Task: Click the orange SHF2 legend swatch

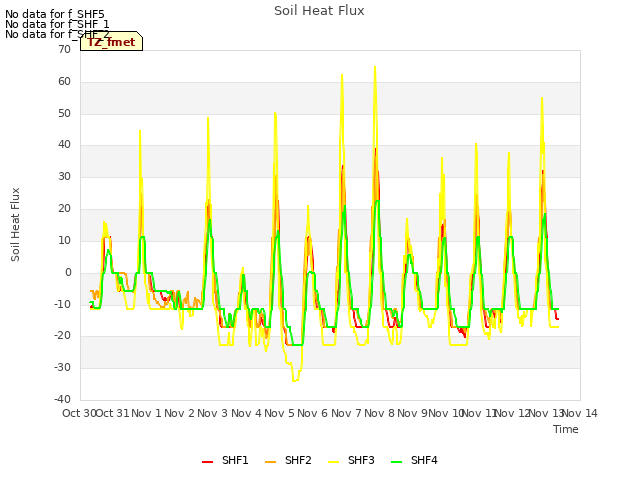Action: pos(270,462)
